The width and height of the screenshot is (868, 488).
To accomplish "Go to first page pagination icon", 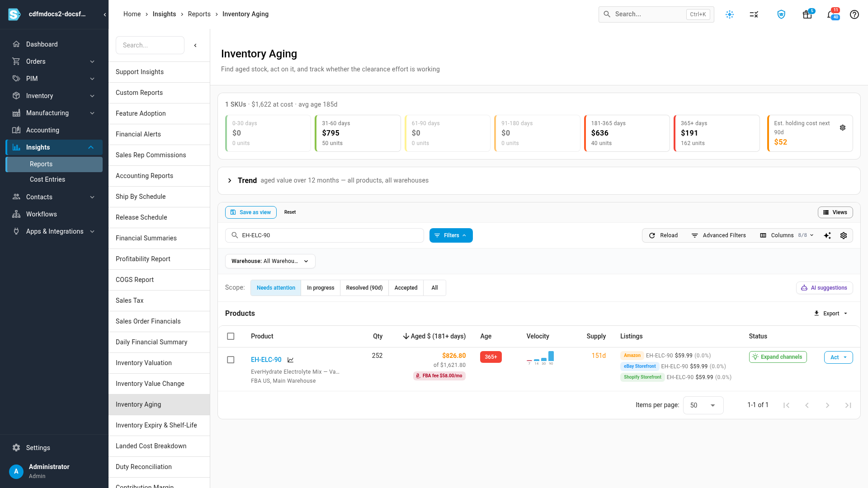I will pyautogui.click(x=786, y=405).
